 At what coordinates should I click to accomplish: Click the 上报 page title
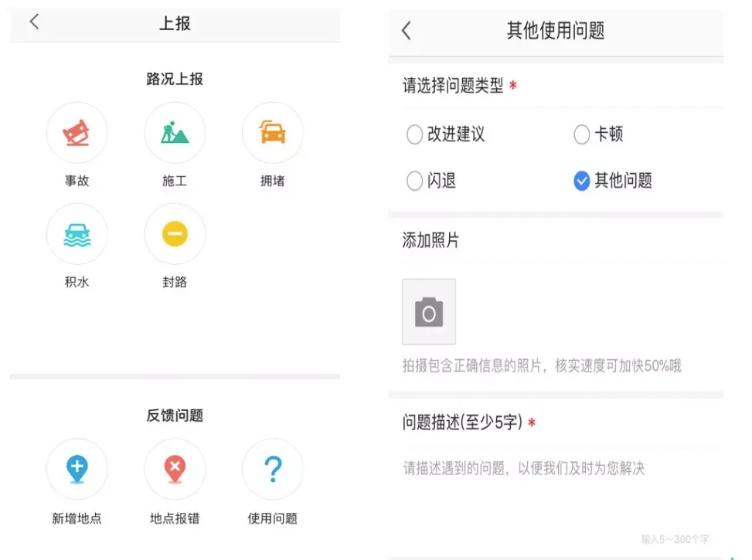175,23
